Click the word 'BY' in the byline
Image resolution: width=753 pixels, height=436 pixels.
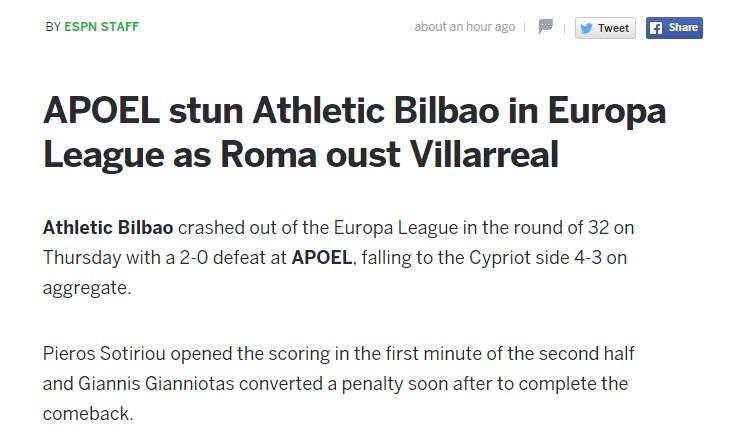53,27
